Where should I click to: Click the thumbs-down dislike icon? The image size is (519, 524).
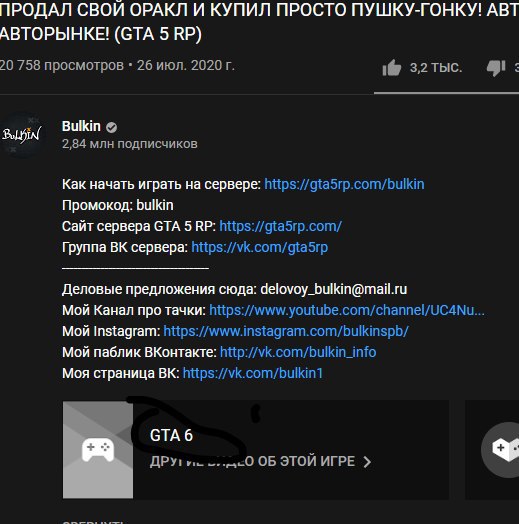[496, 68]
